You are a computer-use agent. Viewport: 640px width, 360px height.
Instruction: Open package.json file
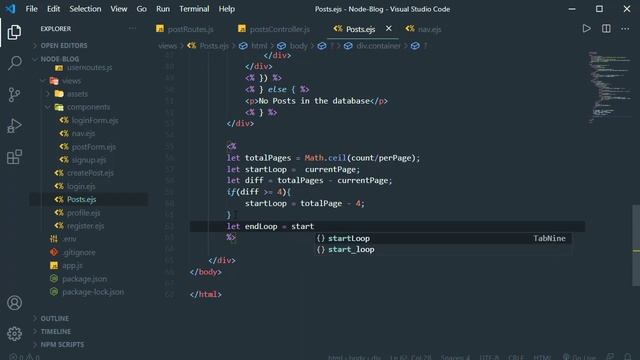point(84,279)
